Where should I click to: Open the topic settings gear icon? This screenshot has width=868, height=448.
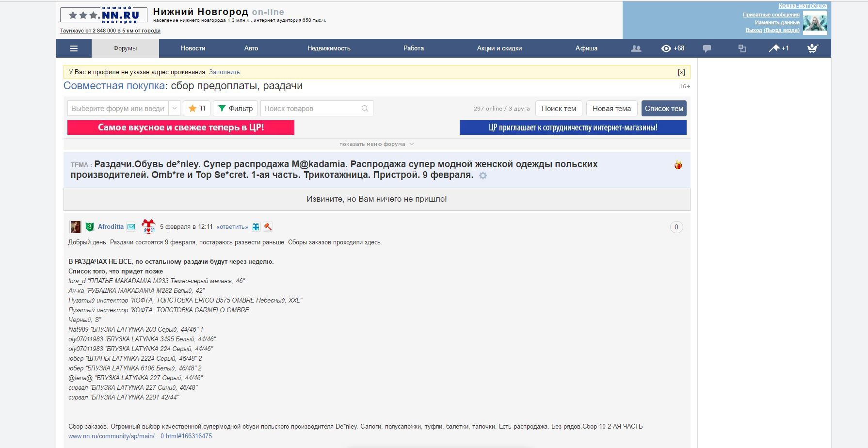[483, 176]
